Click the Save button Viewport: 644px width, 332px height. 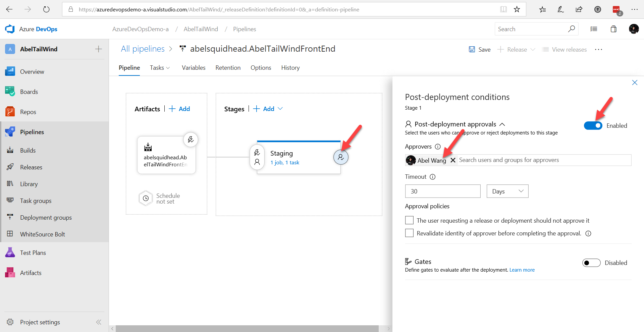[x=480, y=50]
